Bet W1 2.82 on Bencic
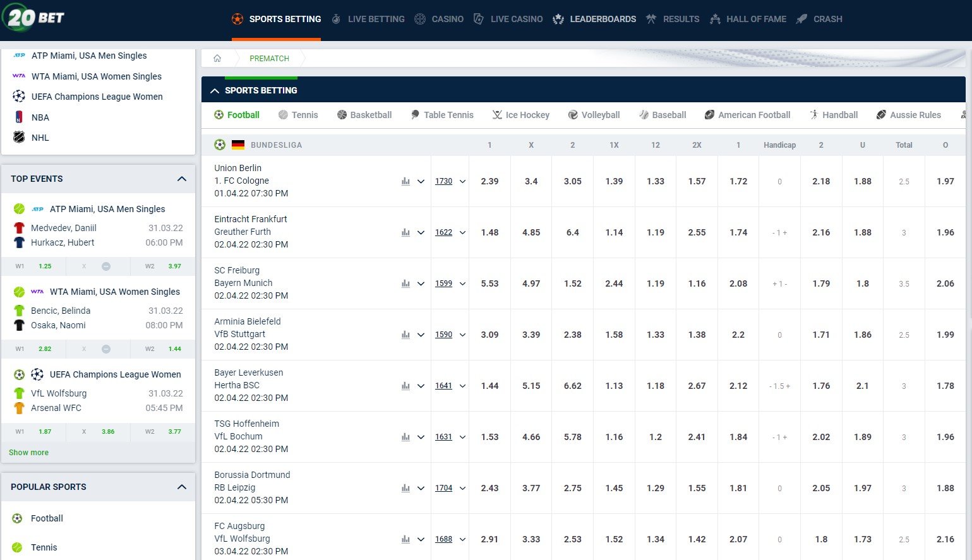Screen dimensions: 972x560 (33, 349)
